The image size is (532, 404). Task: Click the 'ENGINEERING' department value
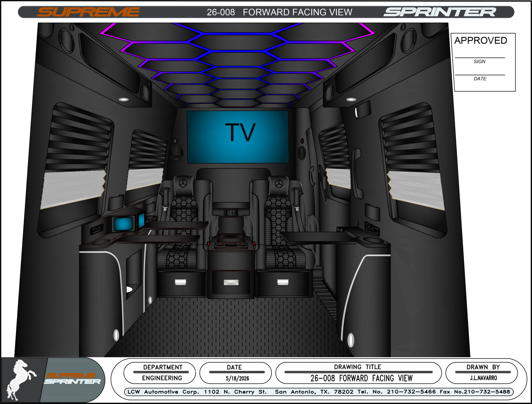[x=162, y=378]
